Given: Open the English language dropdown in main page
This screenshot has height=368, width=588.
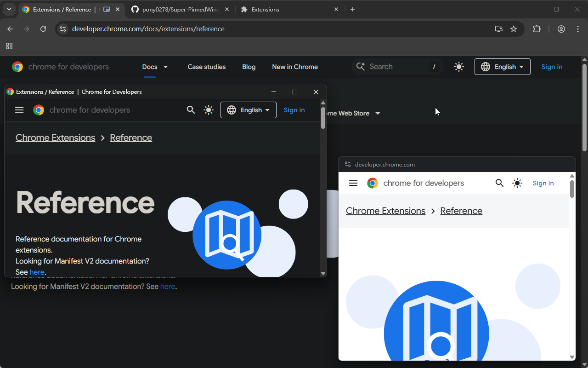Looking at the screenshot, I should click(x=503, y=67).
